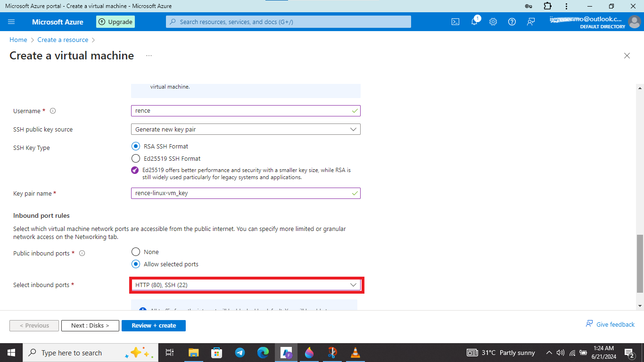Expand the SSH public key source dropdown

pyautogui.click(x=246, y=129)
